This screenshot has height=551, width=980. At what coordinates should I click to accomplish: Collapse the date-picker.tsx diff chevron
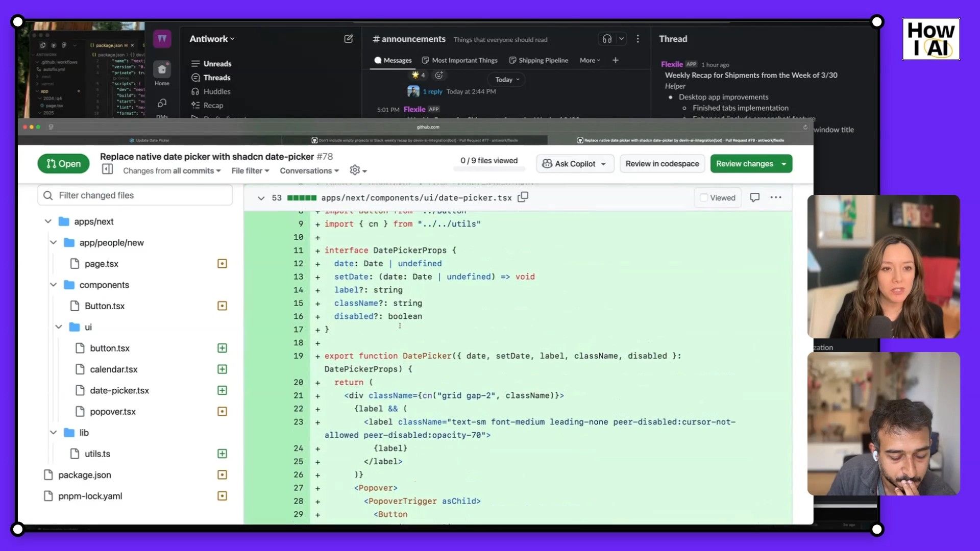tap(261, 198)
